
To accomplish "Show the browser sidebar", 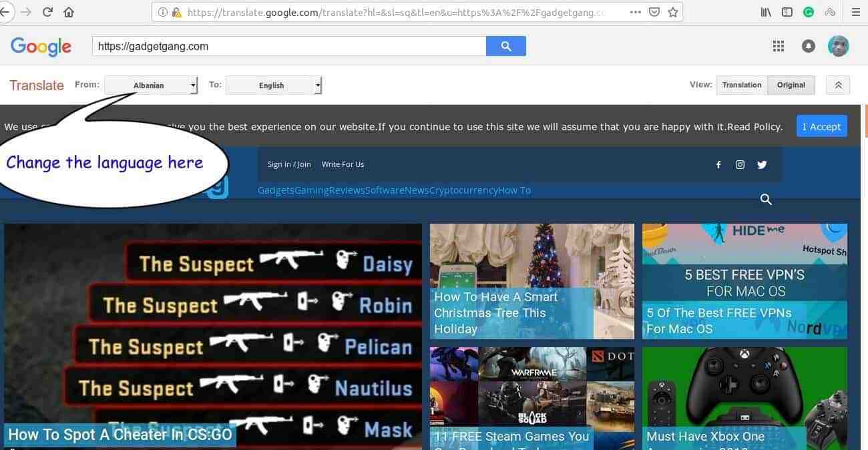I will (787, 12).
